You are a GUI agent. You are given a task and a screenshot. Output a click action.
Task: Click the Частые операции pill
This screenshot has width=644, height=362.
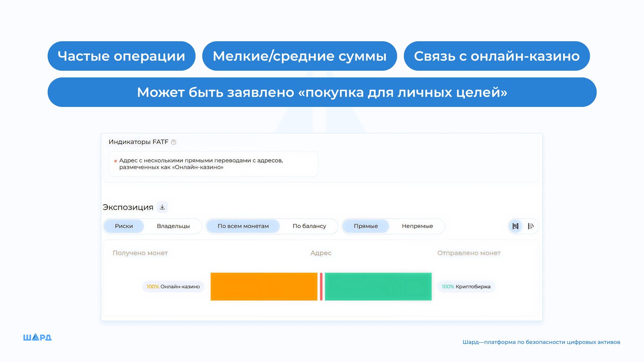(121, 56)
